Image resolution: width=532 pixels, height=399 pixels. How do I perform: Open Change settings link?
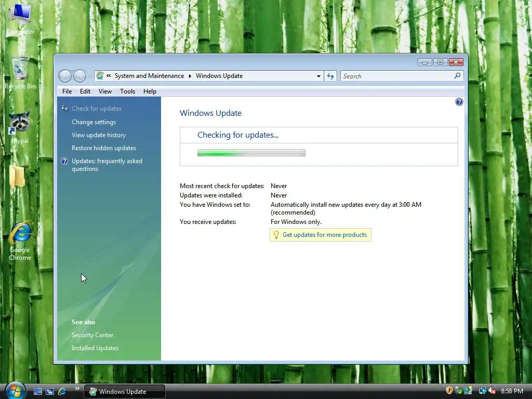tap(94, 122)
